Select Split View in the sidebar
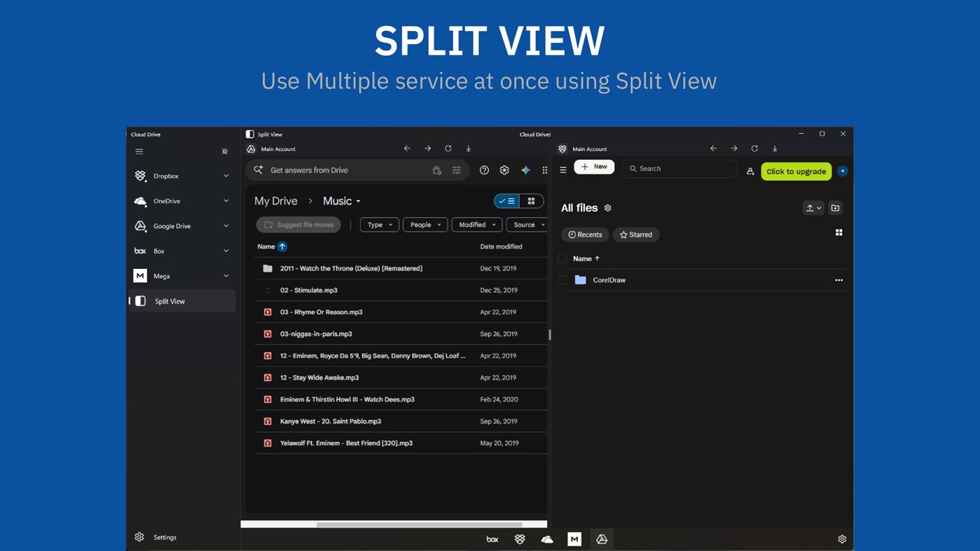The height and width of the screenshot is (551, 980). coord(181,301)
